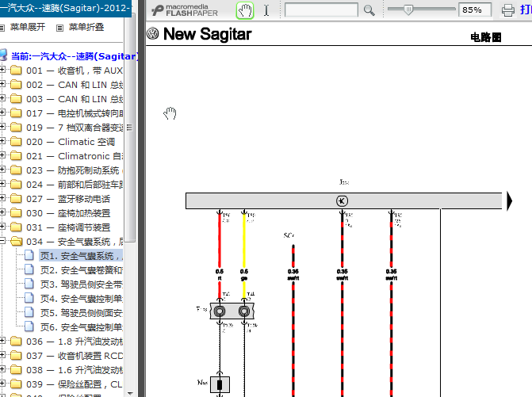Click page icon of 页6. 安全气囊控制单
532x397 pixels.
(x=29, y=326)
